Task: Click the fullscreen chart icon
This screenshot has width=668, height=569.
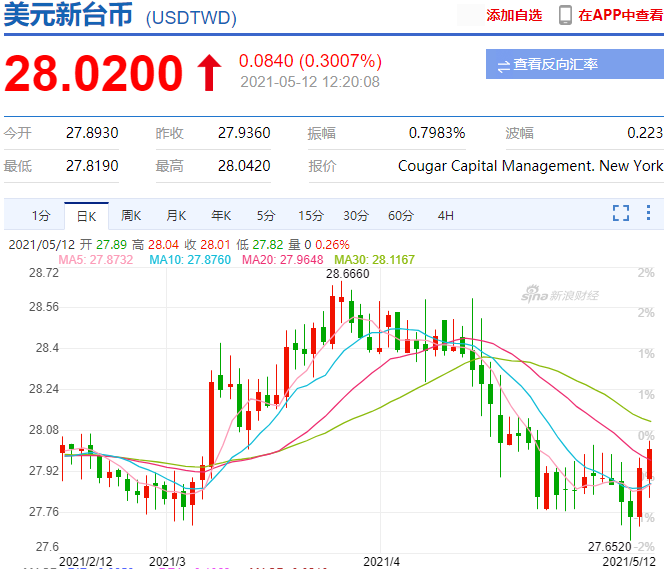Action: tap(621, 213)
